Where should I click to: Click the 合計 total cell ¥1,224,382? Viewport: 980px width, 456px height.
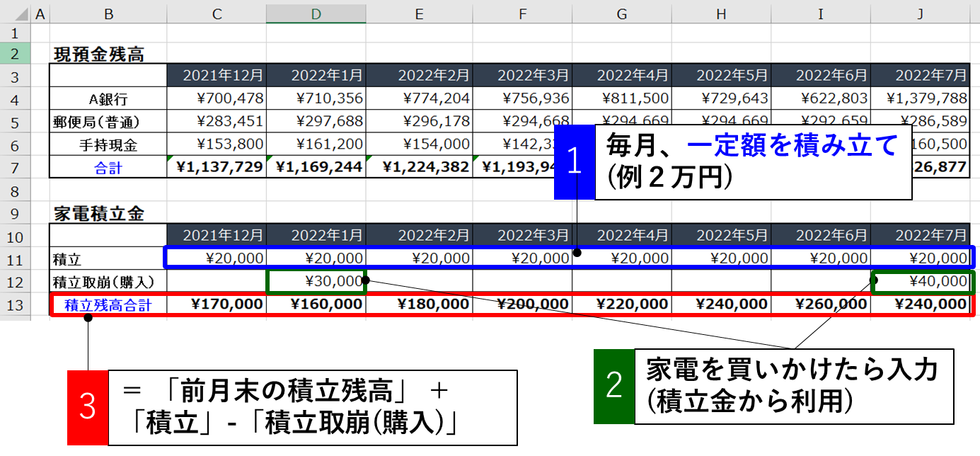tap(419, 167)
